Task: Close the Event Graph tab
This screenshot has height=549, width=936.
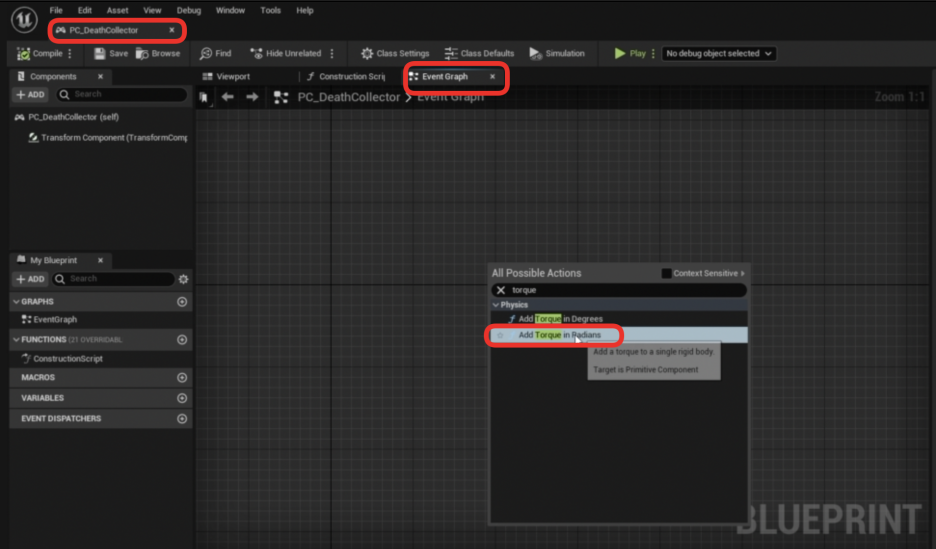Action: (492, 76)
